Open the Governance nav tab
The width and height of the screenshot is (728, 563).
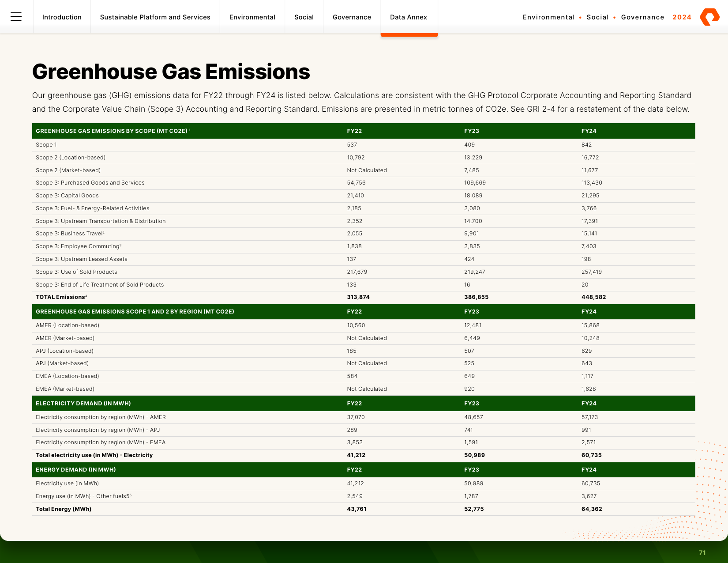pos(352,17)
